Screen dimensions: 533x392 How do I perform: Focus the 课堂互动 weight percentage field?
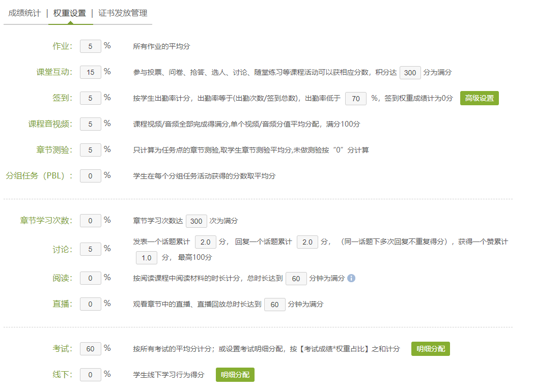point(91,72)
